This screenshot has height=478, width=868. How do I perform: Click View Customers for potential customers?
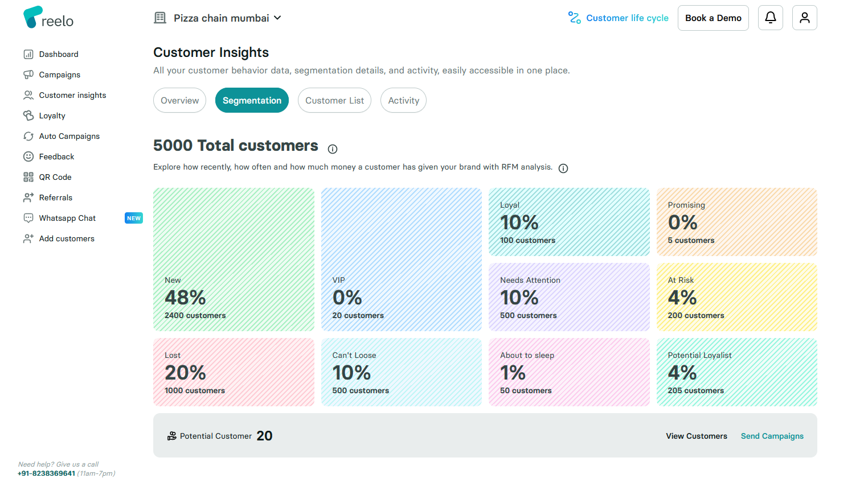tap(696, 436)
